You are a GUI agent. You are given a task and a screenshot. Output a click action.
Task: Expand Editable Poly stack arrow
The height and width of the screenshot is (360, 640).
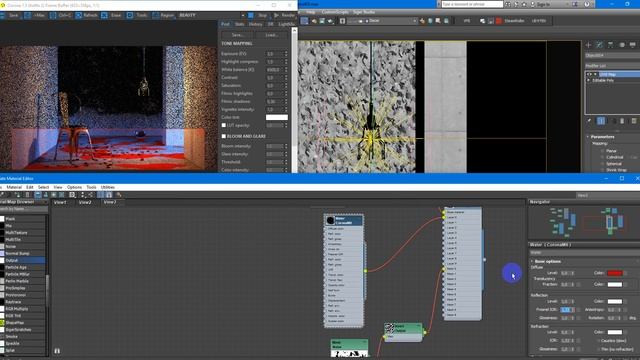point(589,80)
